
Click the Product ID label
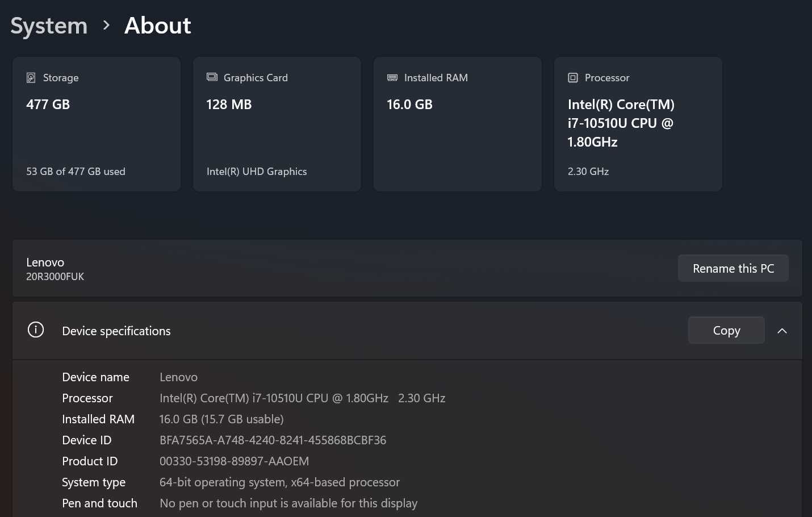coord(90,461)
